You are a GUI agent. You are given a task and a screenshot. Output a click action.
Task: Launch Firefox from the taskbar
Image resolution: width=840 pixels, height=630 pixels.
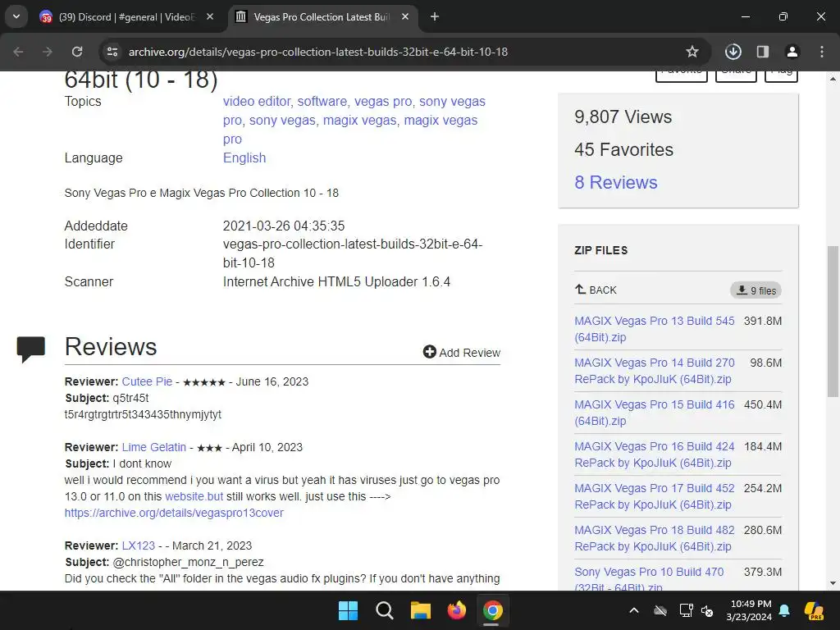pyautogui.click(x=456, y=610)
